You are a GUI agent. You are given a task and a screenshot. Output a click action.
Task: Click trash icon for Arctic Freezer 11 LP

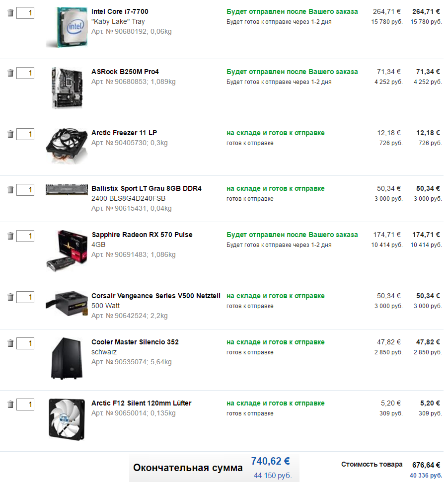click(x=10, y=134)
